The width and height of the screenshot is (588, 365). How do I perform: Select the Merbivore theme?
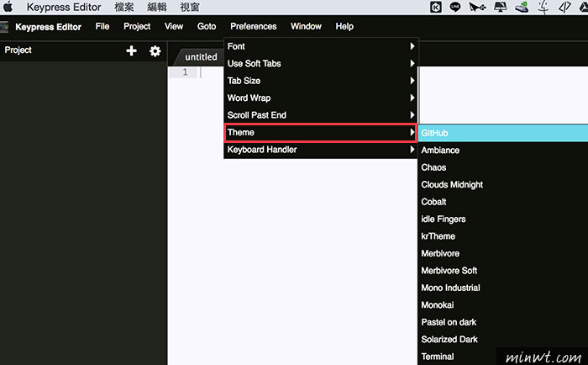[x=503, y=253]
